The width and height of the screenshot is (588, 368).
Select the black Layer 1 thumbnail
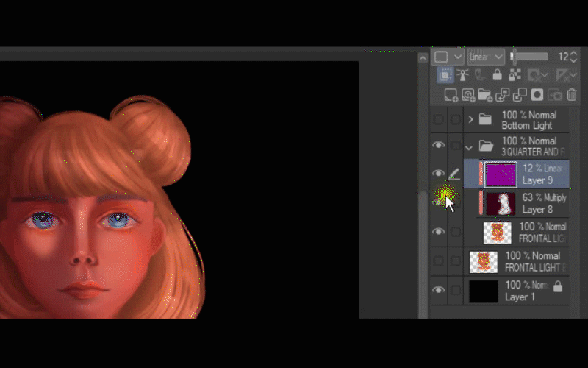click(x=484, y=291)
